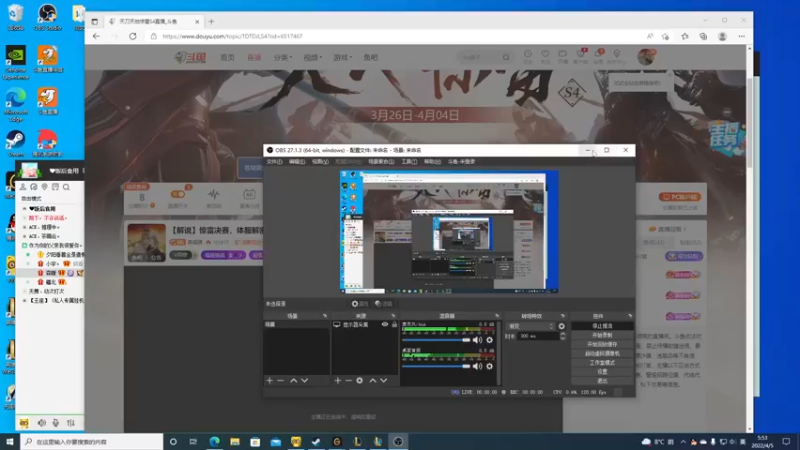Open OBS Scene Collection menu
This screenshot has width=800, height=450.
click(381, 162)
